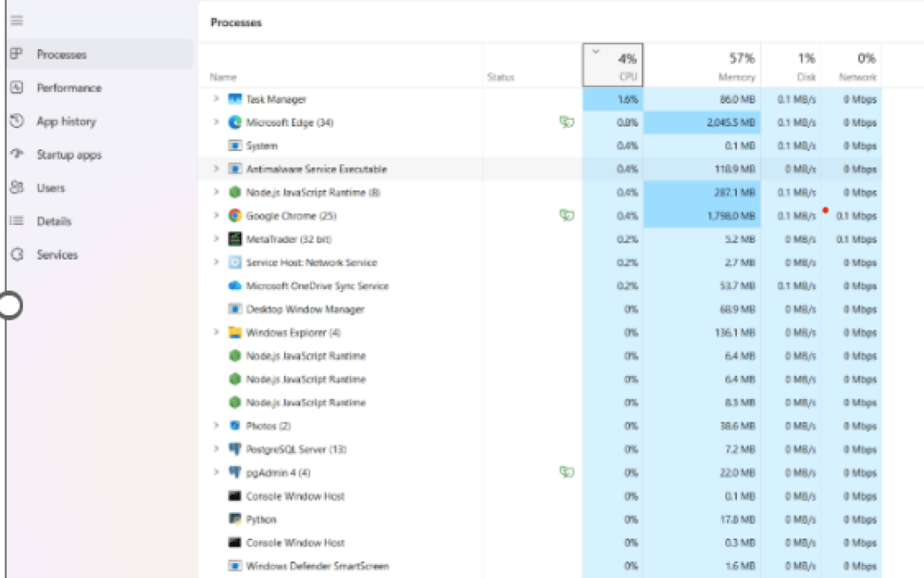Open the Users tab

coord(100,187)
